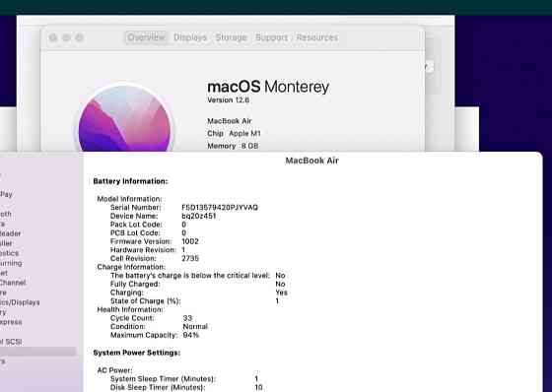Close the About This Mac window
Image resolution: width=552 pixels, height=392 pixels.
(x=53, y=37)
